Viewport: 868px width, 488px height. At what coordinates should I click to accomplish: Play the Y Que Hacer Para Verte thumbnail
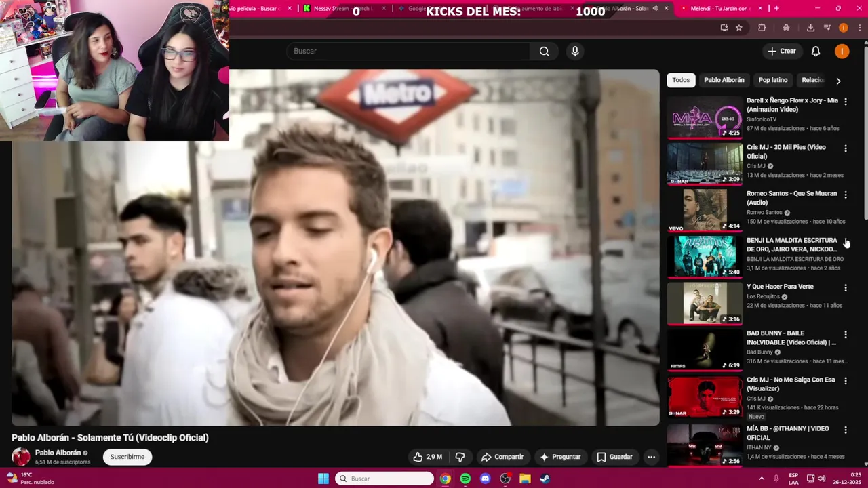tap(705, 303)
